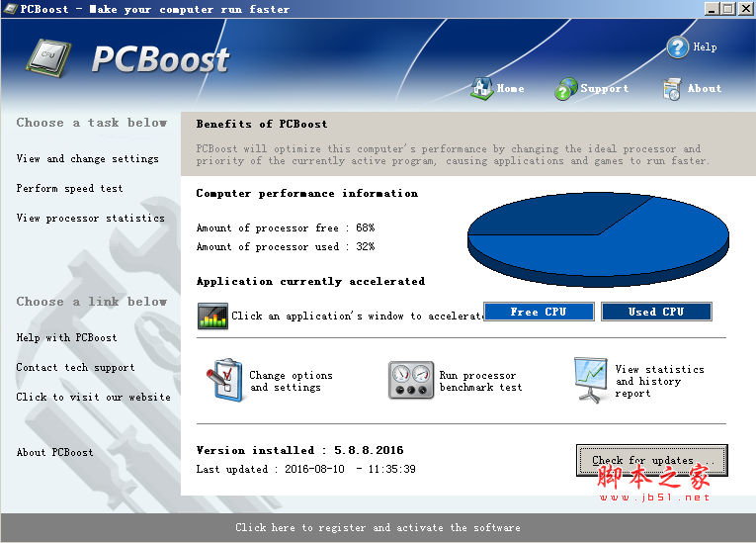Screen dimensions: 756x543
Task: Click Change options and settings text
Action: [291, 382]
